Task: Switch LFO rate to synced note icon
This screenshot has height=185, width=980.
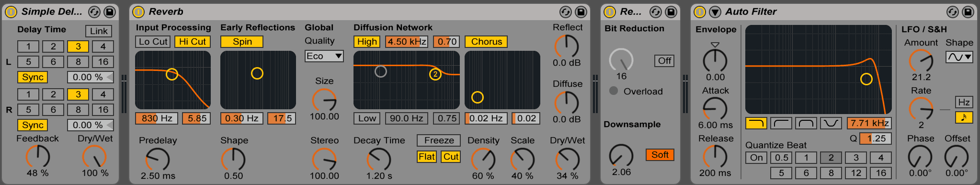Action: click(x=964, y=117)
